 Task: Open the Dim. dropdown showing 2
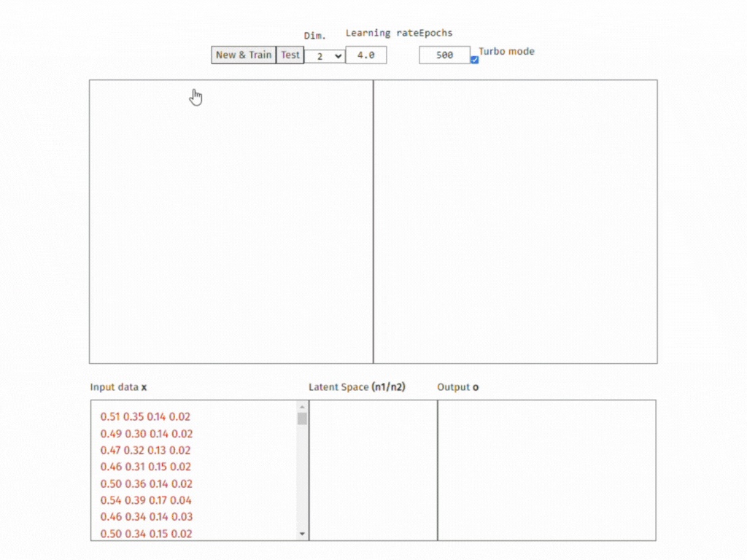click(325, 56)
